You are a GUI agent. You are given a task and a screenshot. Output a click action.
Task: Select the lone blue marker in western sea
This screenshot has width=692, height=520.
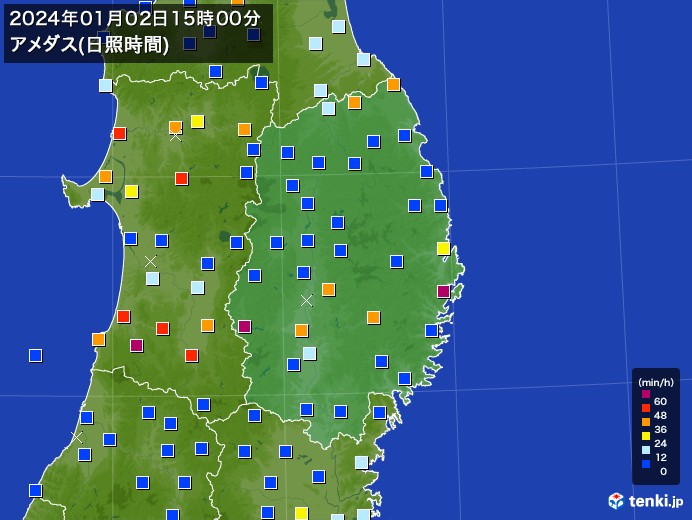point(35,355)
